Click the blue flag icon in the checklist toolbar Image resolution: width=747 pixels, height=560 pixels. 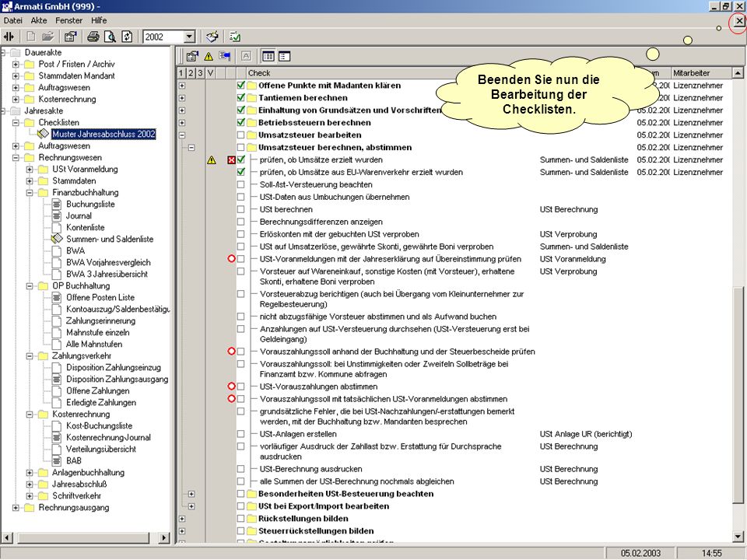coord(224,56)
